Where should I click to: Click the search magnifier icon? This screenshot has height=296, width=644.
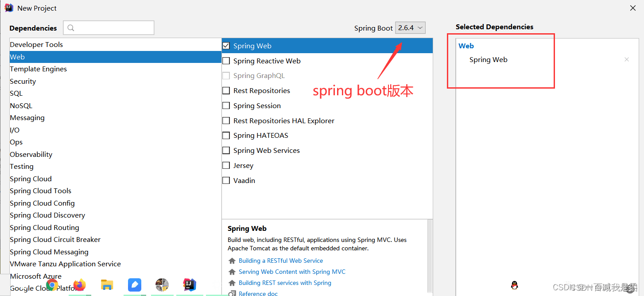(71, 28)
